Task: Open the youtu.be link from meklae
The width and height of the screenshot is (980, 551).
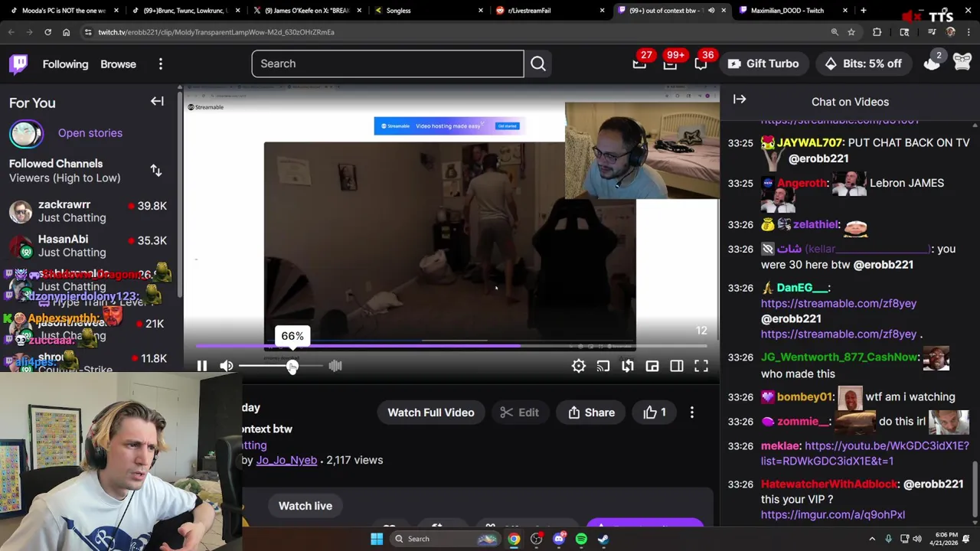Action: (x=865, y=453)
